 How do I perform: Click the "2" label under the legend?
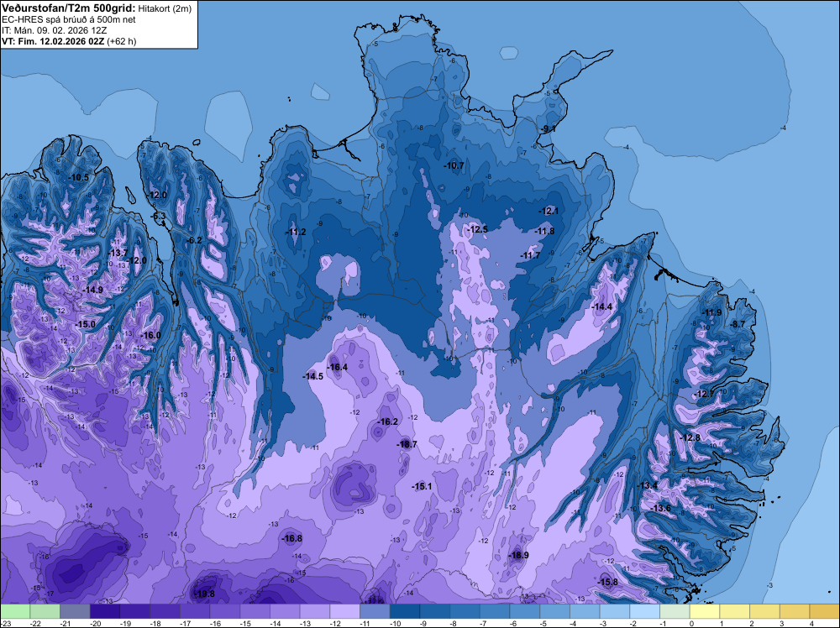(751, 623)
